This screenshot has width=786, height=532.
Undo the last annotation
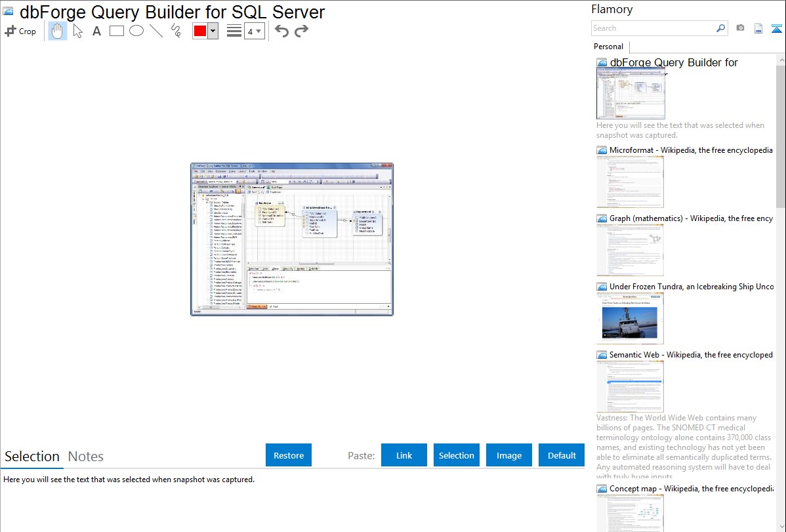(x=281, y=31)
